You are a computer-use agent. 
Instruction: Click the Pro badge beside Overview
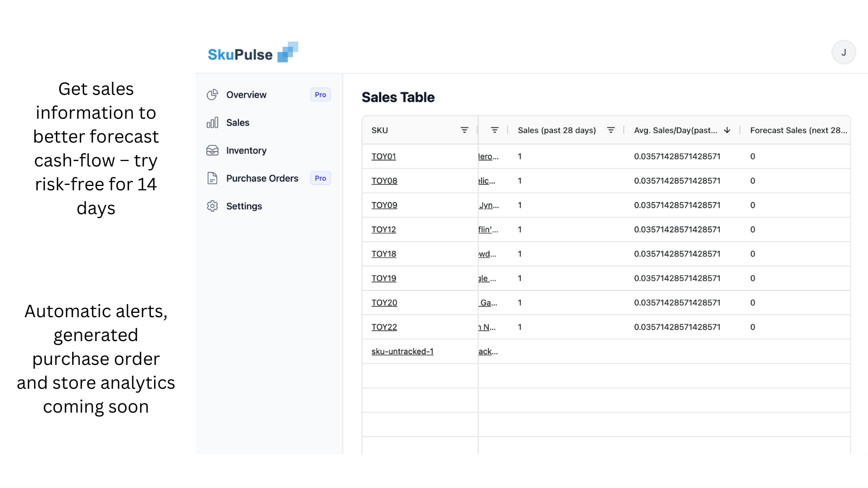pos(320,94)
